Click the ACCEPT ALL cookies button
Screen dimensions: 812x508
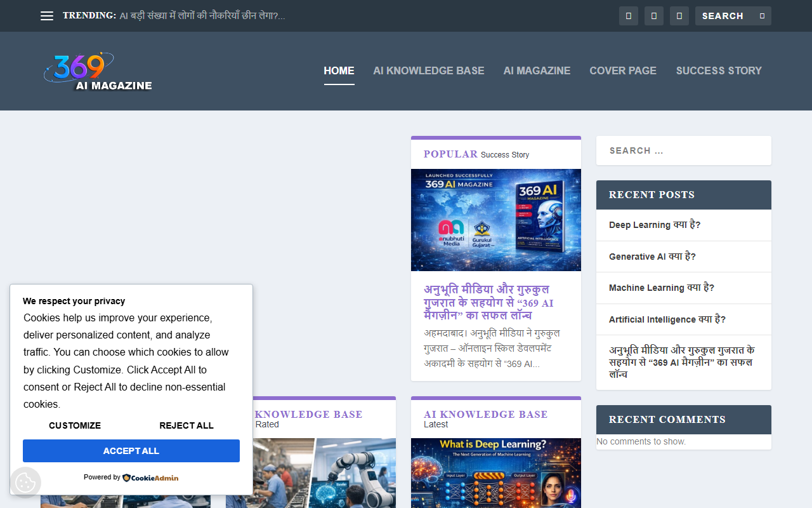131,451
